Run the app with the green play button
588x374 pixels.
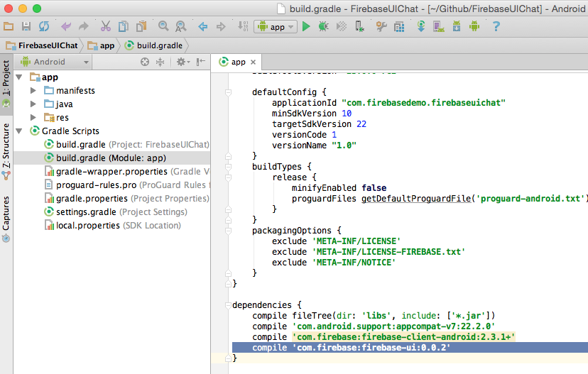[306, 26]
